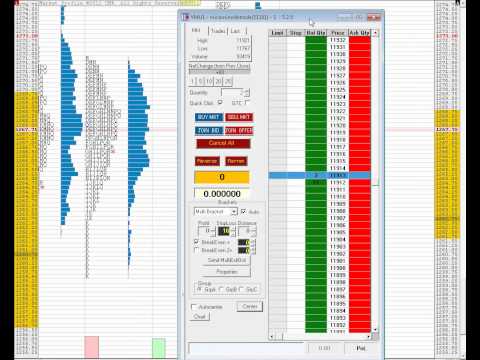Switch to the Trades tab

[218, 31]
